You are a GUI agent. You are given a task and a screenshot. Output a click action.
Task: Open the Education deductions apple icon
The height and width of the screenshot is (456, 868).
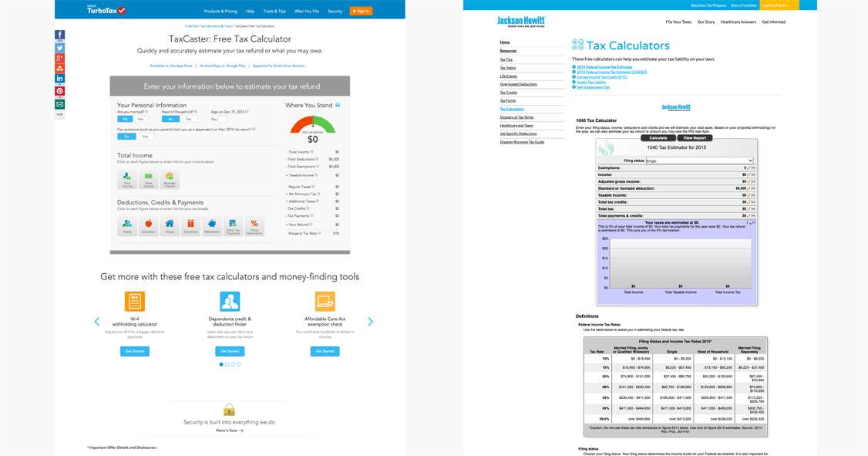coord(148,225)
